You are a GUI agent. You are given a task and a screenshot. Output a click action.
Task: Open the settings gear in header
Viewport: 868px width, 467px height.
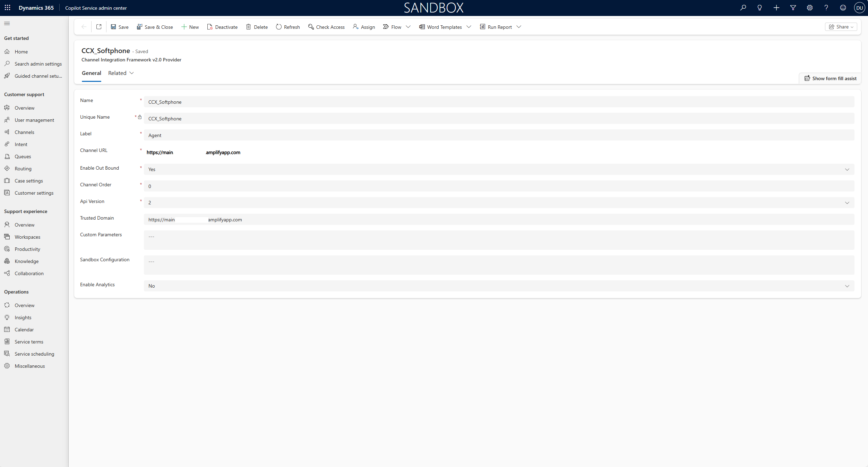809,8
